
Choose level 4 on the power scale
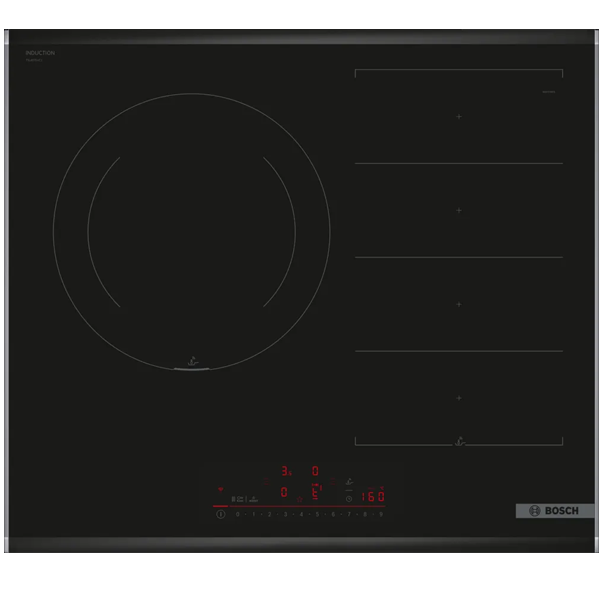click(301, 514)
